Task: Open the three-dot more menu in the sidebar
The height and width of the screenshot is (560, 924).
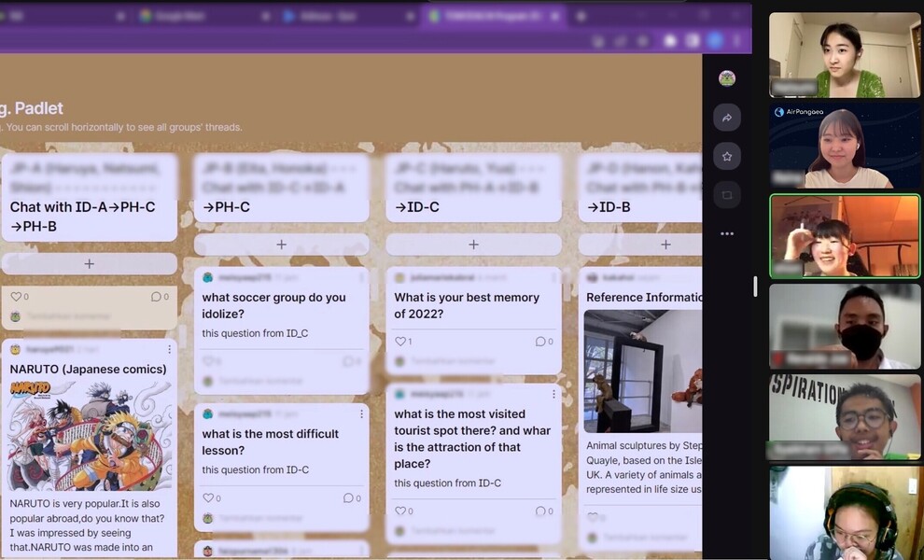Action: click(726, 233)
